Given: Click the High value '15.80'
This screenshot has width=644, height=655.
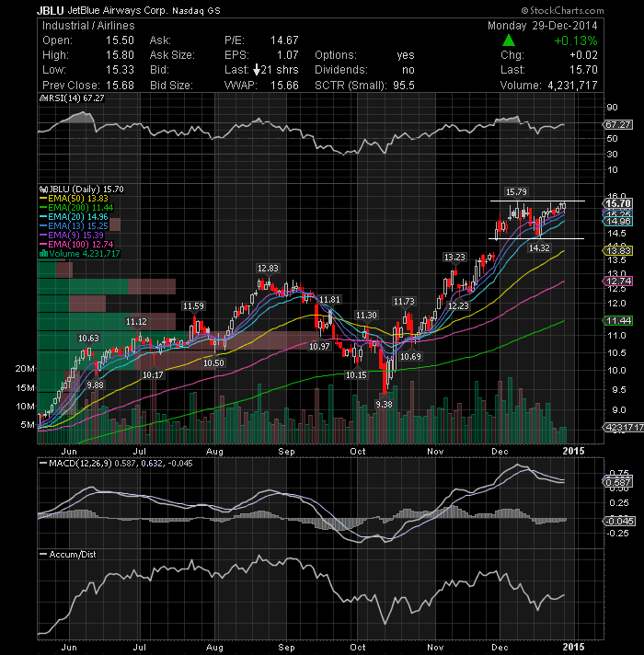Looking at the screenshot, I should click(120, 55).
